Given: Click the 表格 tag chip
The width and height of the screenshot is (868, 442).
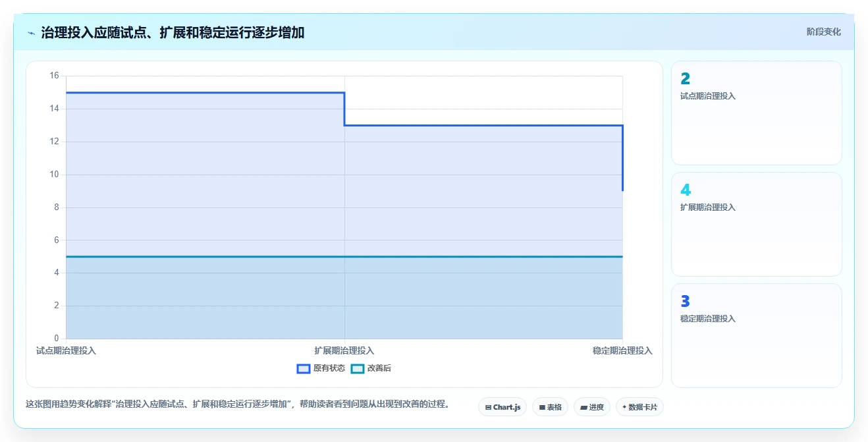Looking at the screenshot, I should pos(550,407).
